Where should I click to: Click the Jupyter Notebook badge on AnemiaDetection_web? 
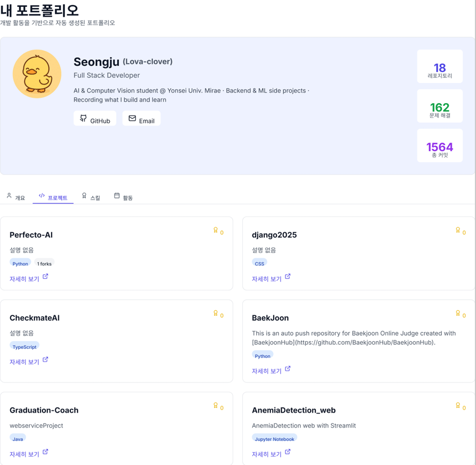(274, 438)
